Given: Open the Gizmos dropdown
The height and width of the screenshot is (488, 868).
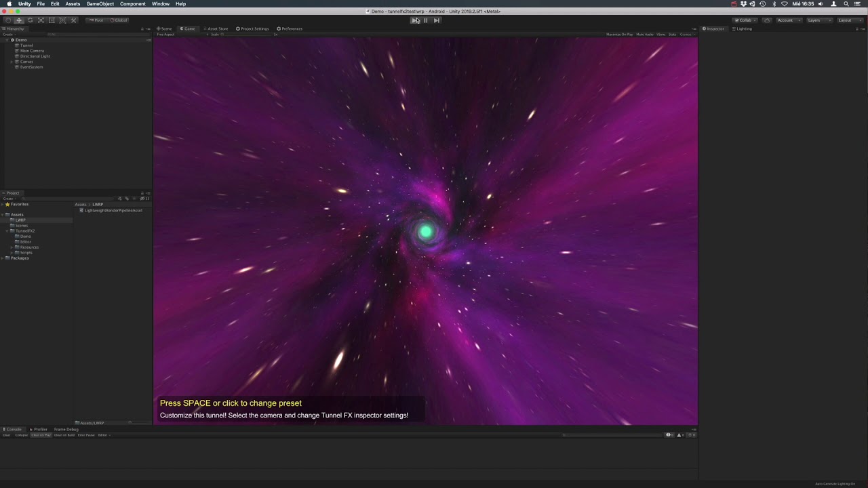Looking at the screenshot, I should tap(687, 34).
